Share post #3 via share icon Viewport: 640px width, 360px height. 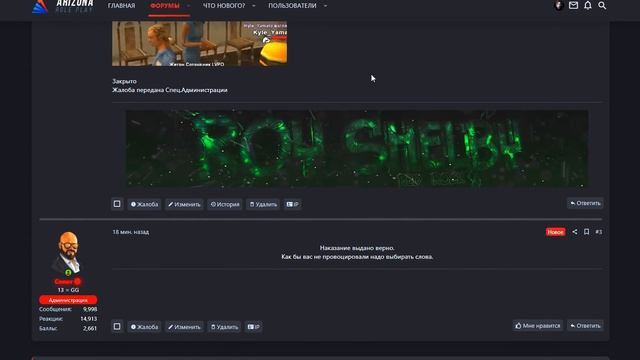pos(575,232)
